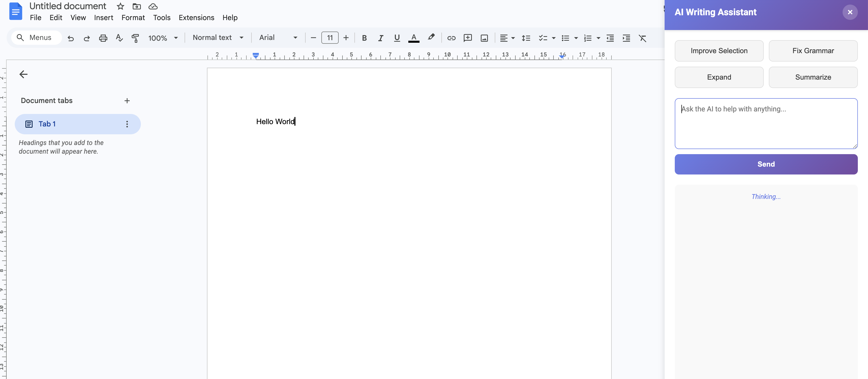Click the add comment icon
The image size is (868, 379).
467,38
